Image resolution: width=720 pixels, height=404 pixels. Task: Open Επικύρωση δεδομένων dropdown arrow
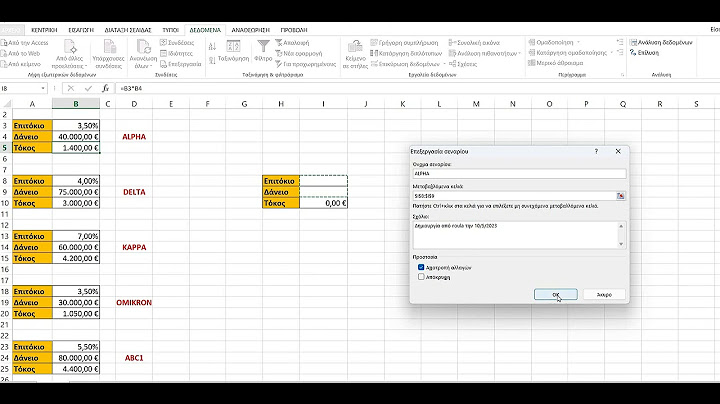tap(444, 64)
